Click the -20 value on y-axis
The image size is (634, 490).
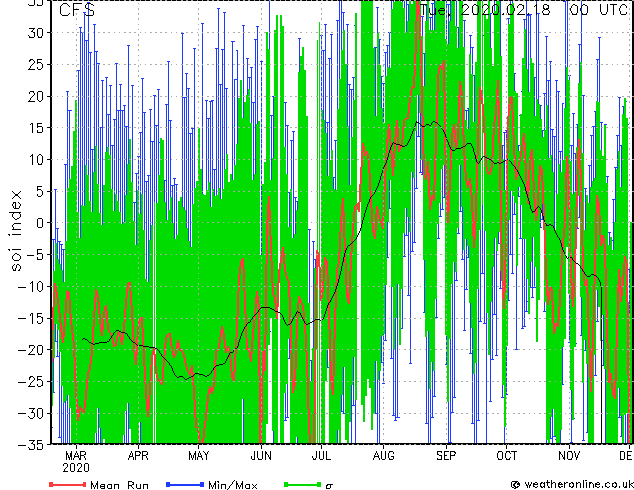tap(32, 350)
